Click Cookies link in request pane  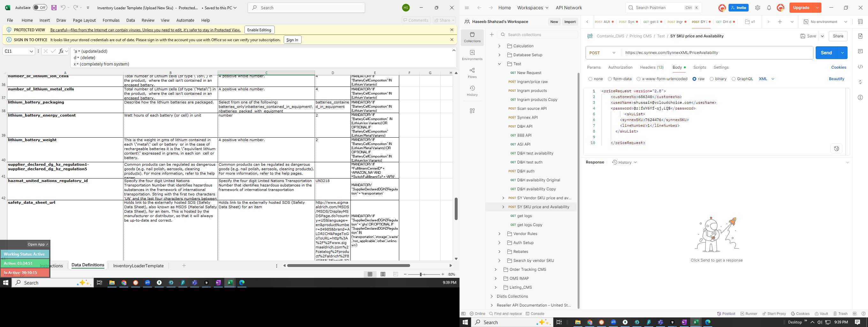[838, 67]
